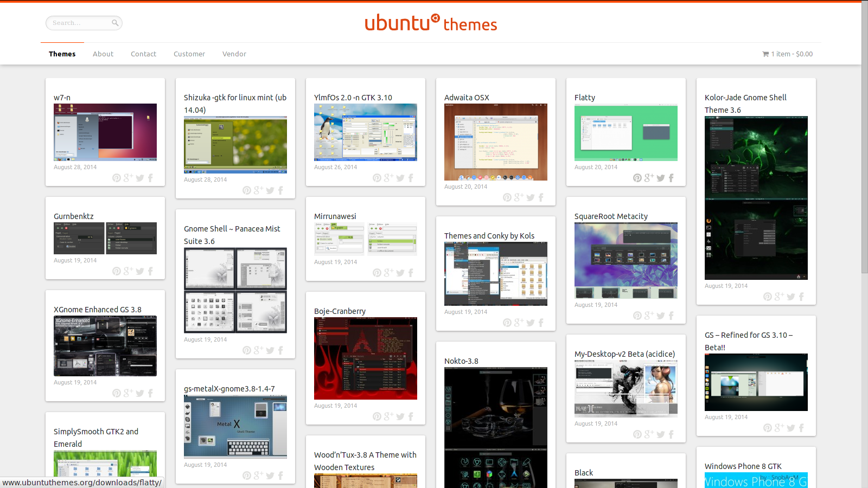
Task: Share Boje-Cranberry on Google Plus
Action: click(388, 416)
